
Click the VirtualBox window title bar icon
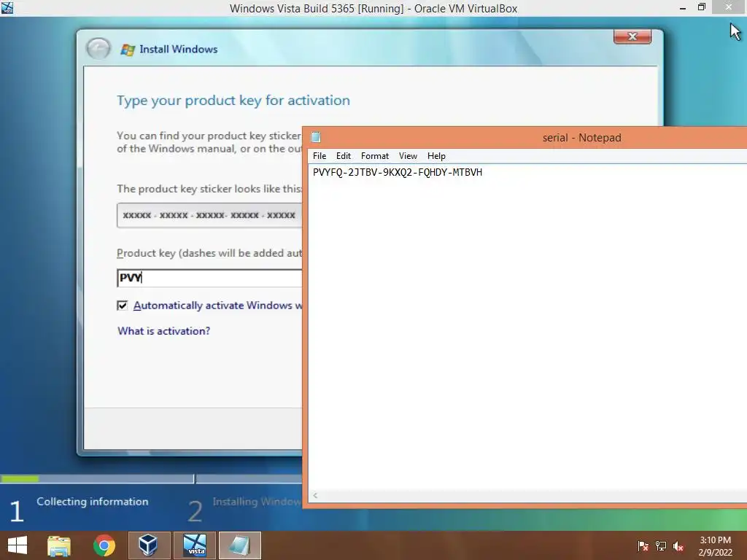click(x=7, y=7)
